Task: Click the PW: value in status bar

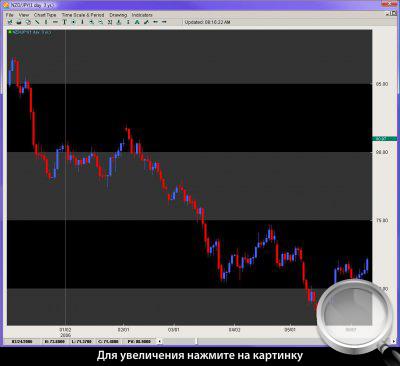Action: click(139, 342)
